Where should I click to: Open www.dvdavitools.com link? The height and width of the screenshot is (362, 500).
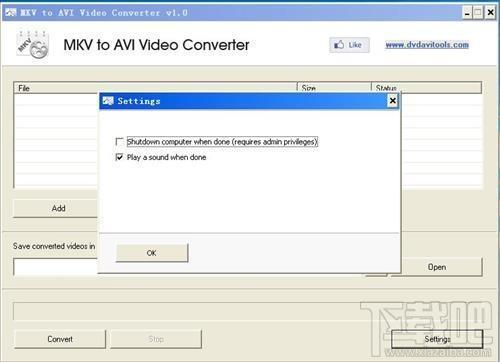tap(427, 45)
